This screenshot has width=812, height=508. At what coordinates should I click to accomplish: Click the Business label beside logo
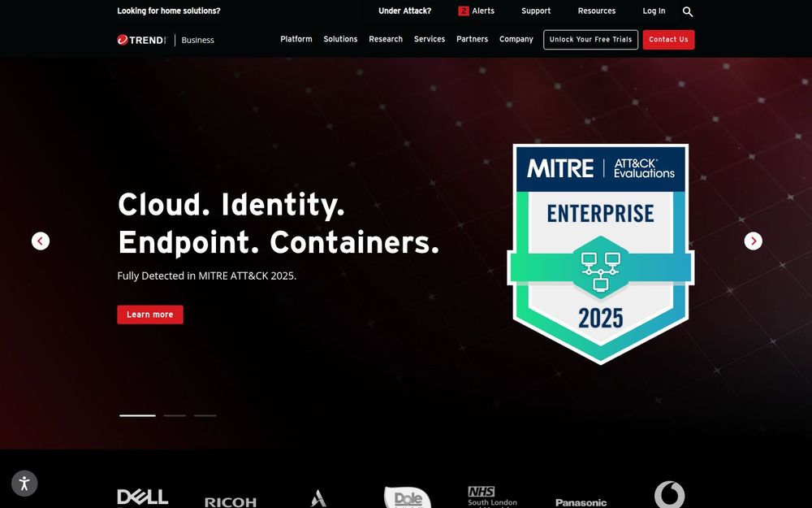click(x=197, y=40)
